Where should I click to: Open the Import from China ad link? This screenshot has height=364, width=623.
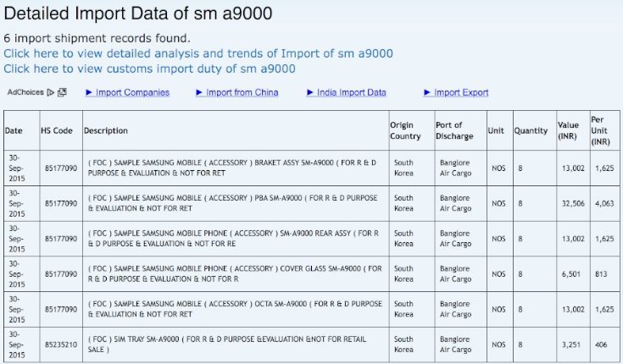(x=237, y=92)
